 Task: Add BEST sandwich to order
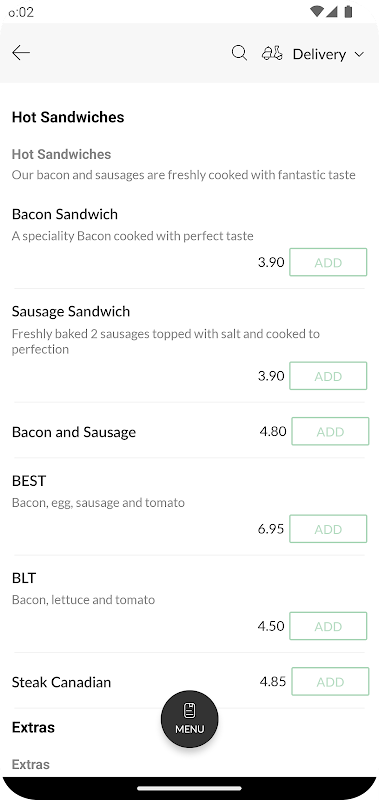328,529
